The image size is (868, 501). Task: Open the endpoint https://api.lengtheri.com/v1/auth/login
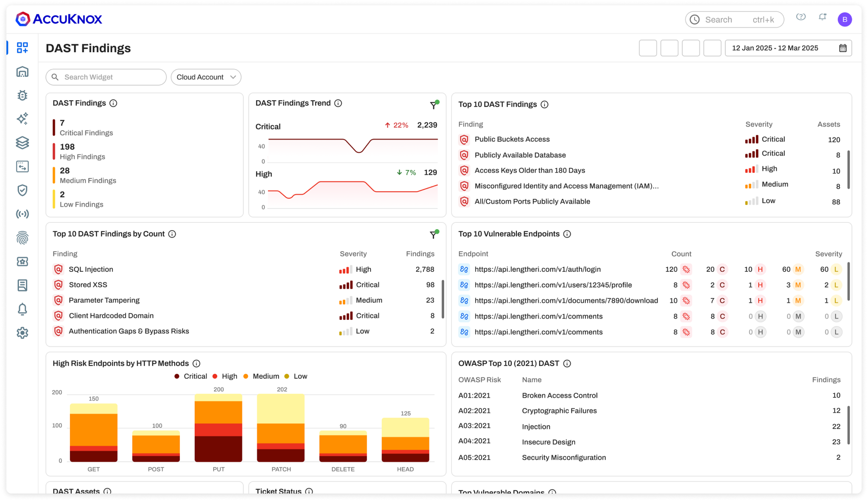pos(538,269)
